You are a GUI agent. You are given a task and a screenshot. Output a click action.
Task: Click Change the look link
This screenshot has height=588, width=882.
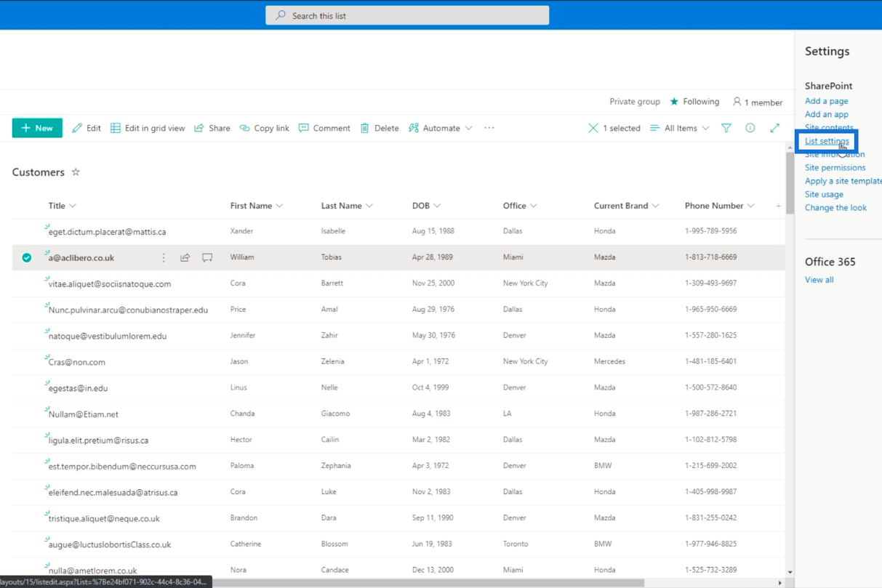coord(835,207)
